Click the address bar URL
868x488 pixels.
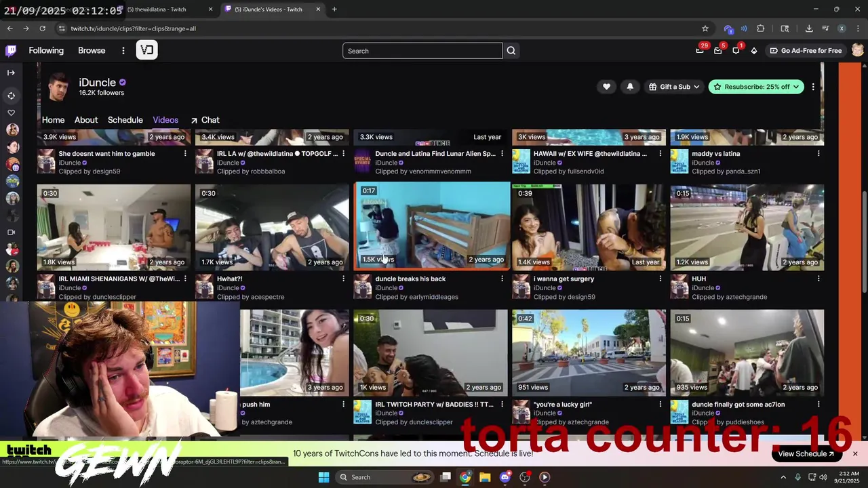point(134,28)
